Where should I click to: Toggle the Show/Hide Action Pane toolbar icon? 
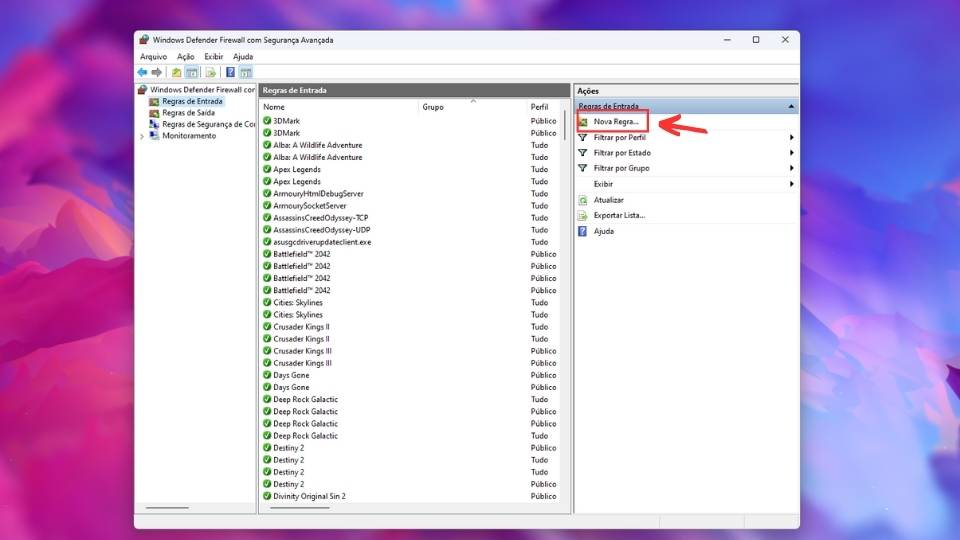pos(246,72)
